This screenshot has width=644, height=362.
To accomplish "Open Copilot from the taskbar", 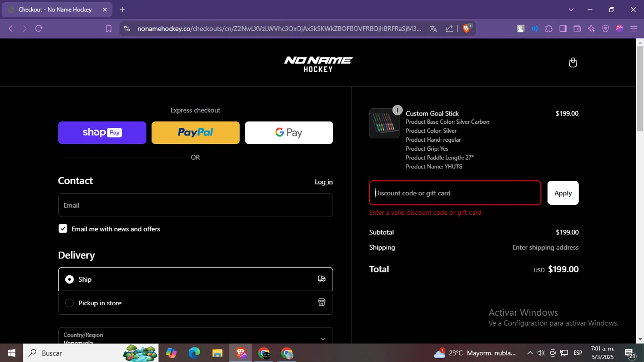I will (171, 353).
